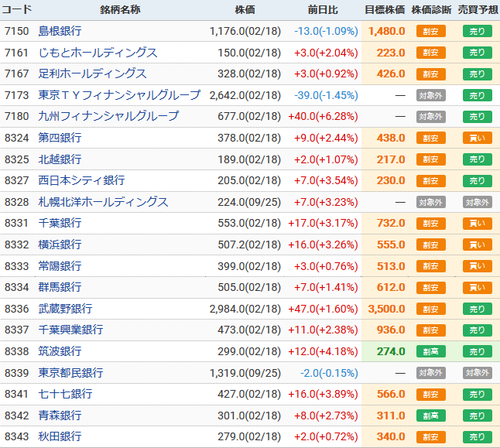Open the 西日本シティ銀行 stock link
The width and height of the screenshot is (500, 448).
coord(81,180)
